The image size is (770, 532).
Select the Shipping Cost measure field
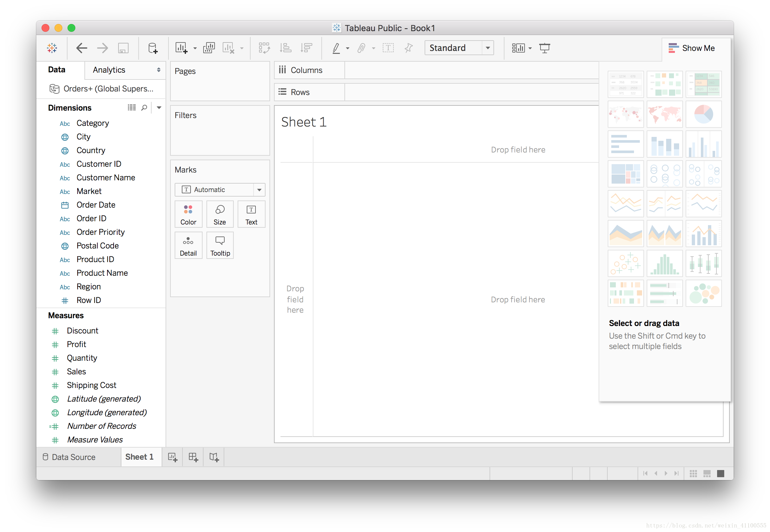[91, 386]
